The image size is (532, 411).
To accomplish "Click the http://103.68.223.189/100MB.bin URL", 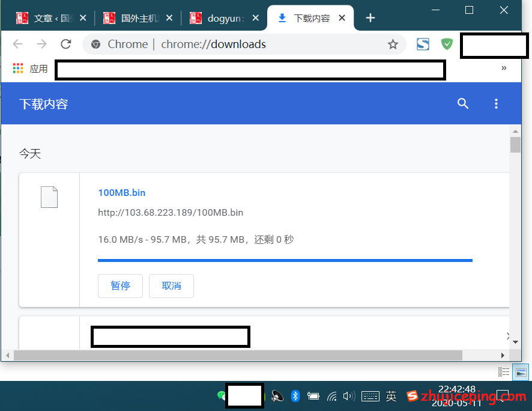I will pyautogui.click(x=171, y=213).
